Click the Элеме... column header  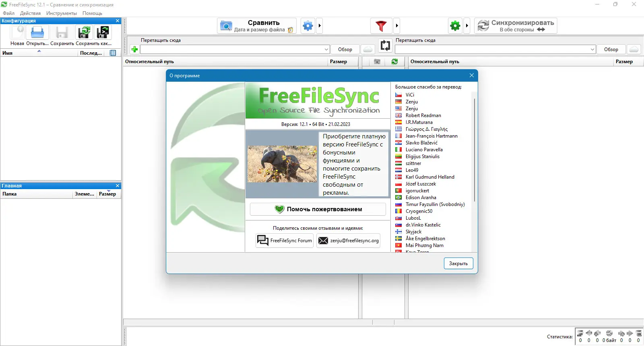tap(85, 194)
